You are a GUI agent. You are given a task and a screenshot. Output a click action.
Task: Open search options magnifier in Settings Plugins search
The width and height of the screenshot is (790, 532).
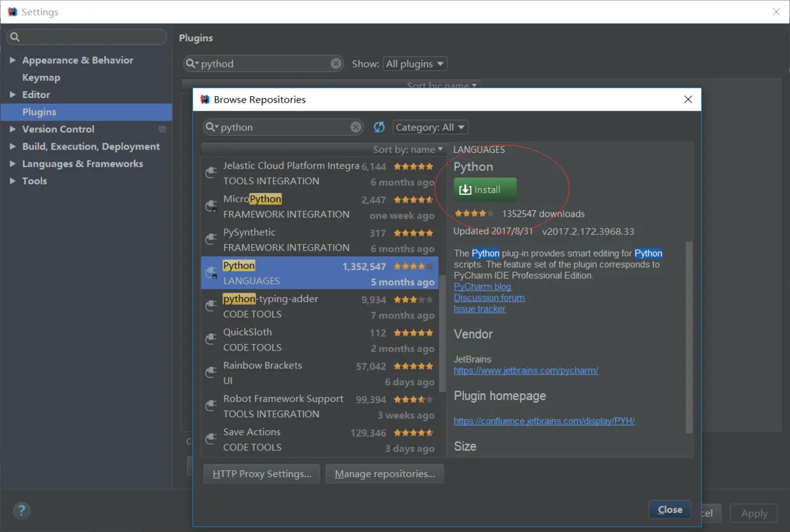tap(192, 64)
